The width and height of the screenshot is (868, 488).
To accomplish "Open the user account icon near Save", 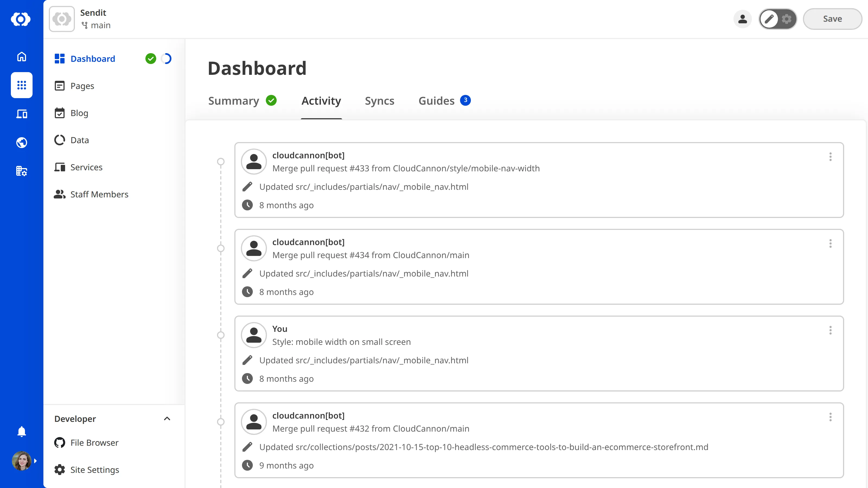I will point(743,19).
